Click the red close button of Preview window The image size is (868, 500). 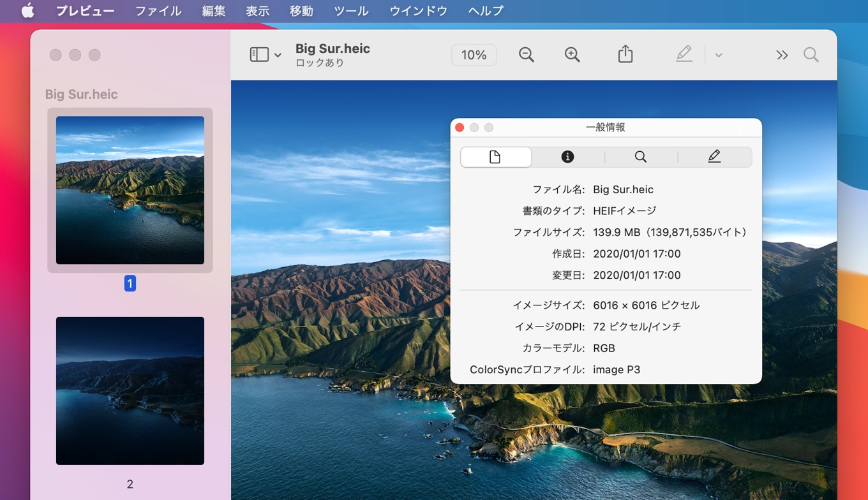pyautogui.click(x=56, y=55)
